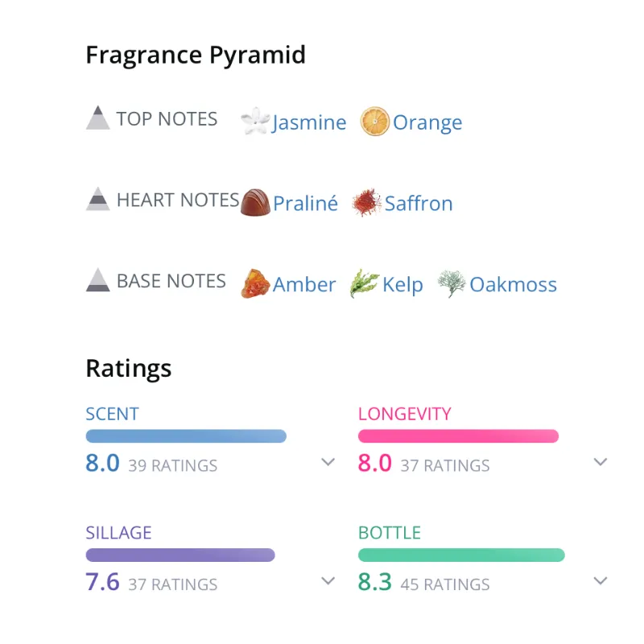Image resolution: width=644 pixels, height=644 pixels.
Task: Click the green Bottle rating bar
Action: coord(461,555)
